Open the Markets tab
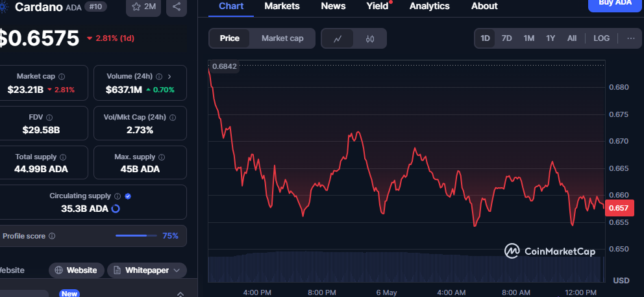Screen dimensions: 644x297 pyautogui.click(x=282, y=6)
